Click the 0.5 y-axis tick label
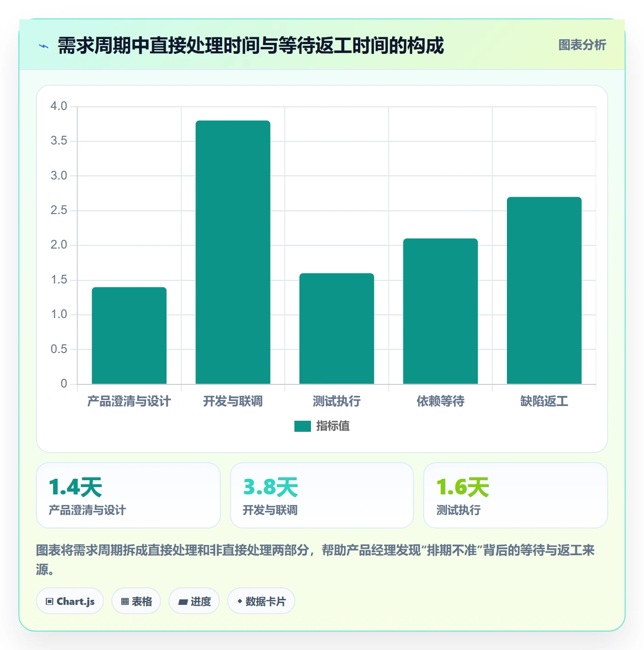644x650 pixels. [59, 349]
